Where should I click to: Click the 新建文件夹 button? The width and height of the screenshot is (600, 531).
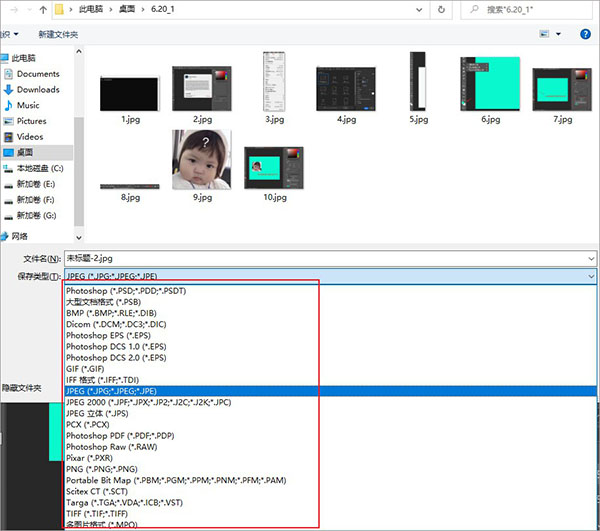coord(58,34)
